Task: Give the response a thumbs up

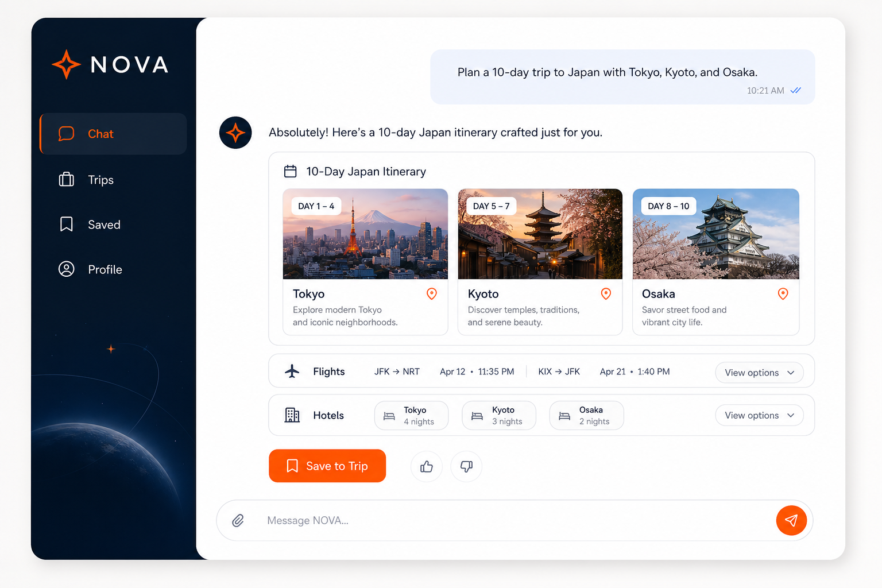Action: tap(427, 466)
